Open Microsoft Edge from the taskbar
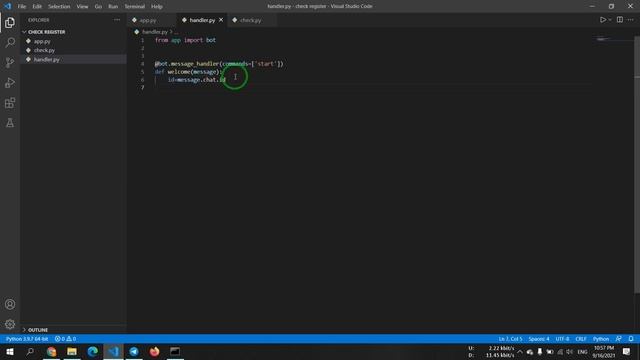 click(x=93, y=351)
